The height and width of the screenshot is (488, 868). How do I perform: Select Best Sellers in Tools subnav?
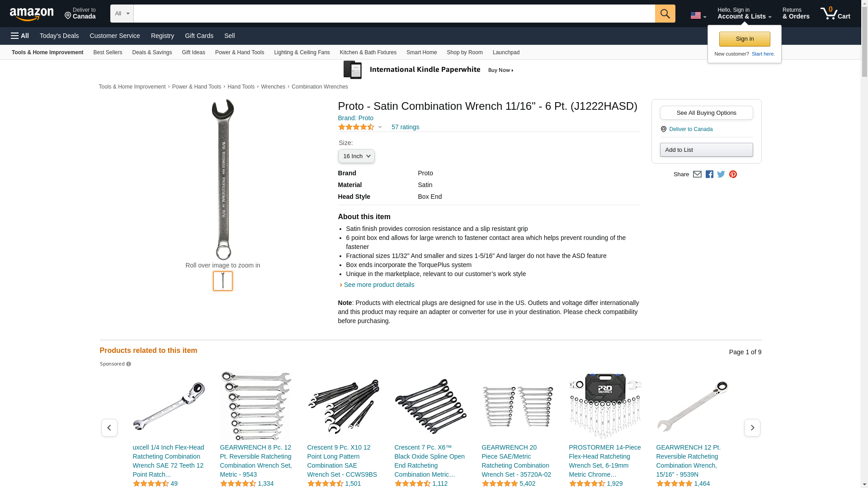(x=108, y=52)
